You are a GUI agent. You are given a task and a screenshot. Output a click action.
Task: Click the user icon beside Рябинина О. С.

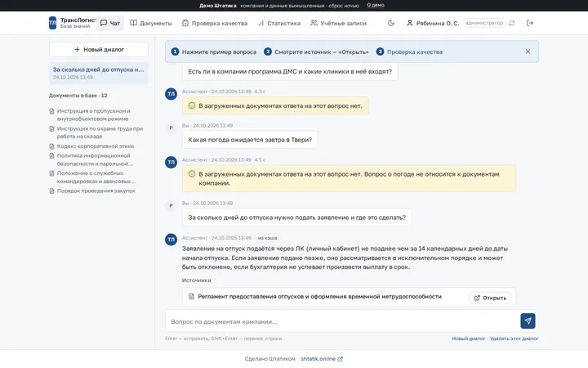[x=410, y=23]
